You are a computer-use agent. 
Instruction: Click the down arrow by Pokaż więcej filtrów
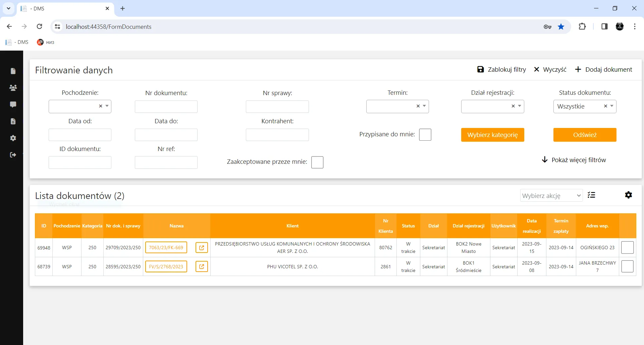pyautogui.click(x=545, y=160)
